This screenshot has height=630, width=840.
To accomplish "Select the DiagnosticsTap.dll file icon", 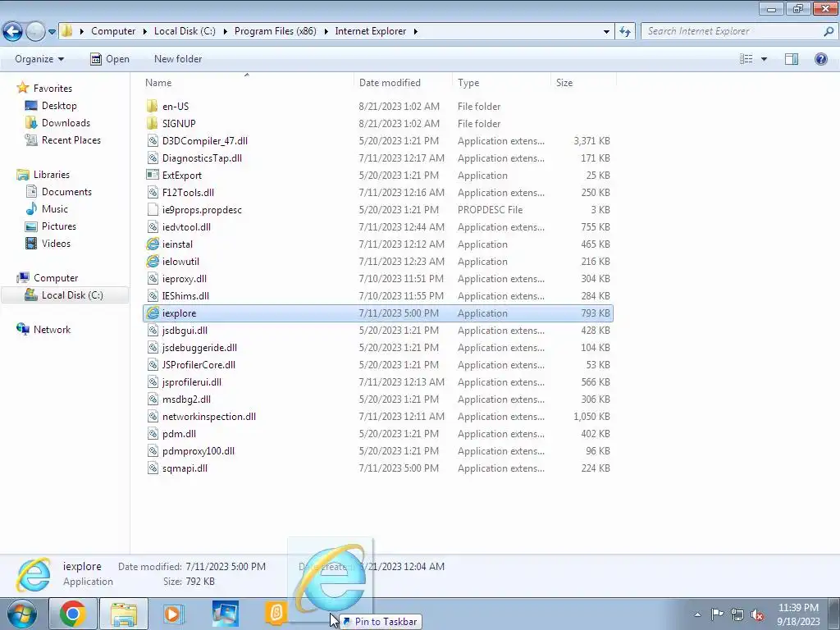I will click(153, 158).
